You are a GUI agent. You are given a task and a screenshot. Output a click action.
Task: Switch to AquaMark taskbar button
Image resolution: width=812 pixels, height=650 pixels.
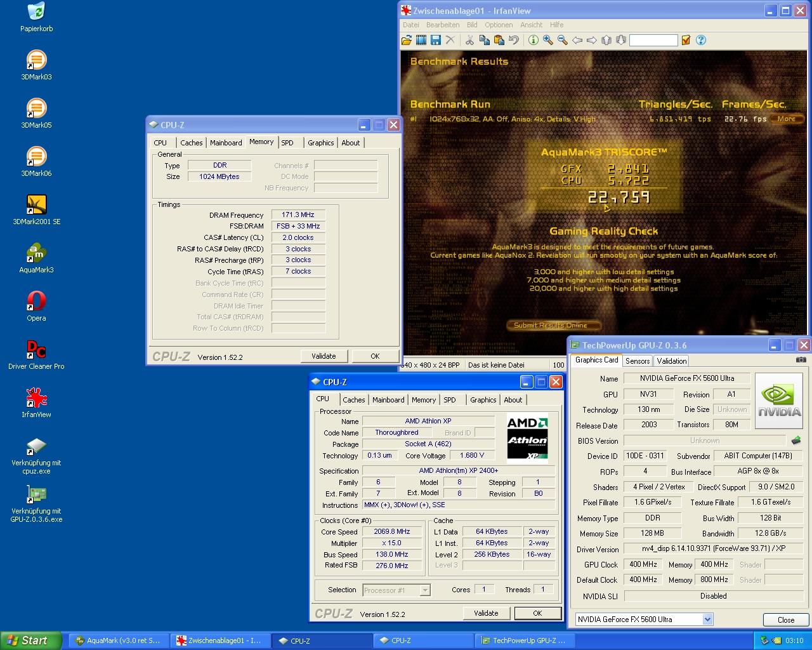coord(119,640)
